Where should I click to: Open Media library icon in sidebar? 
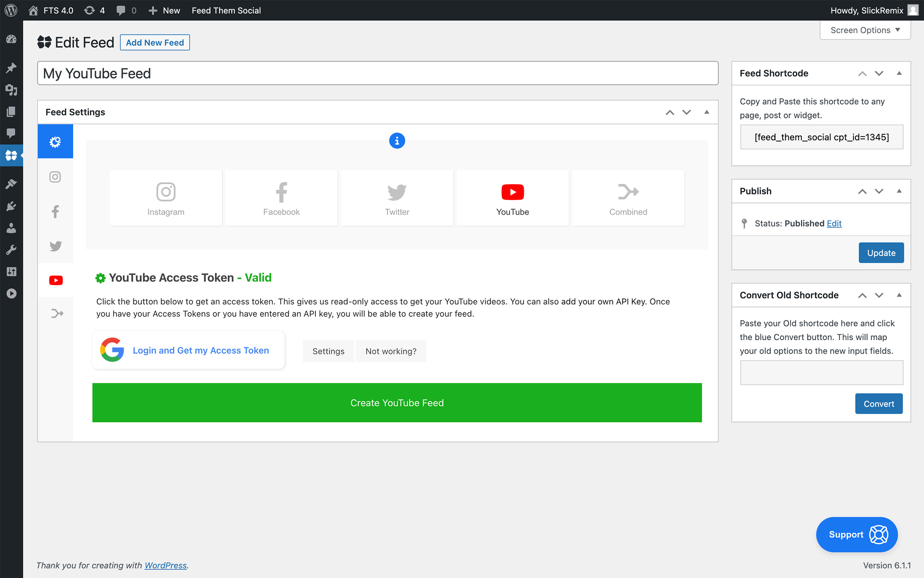(11, 90)
